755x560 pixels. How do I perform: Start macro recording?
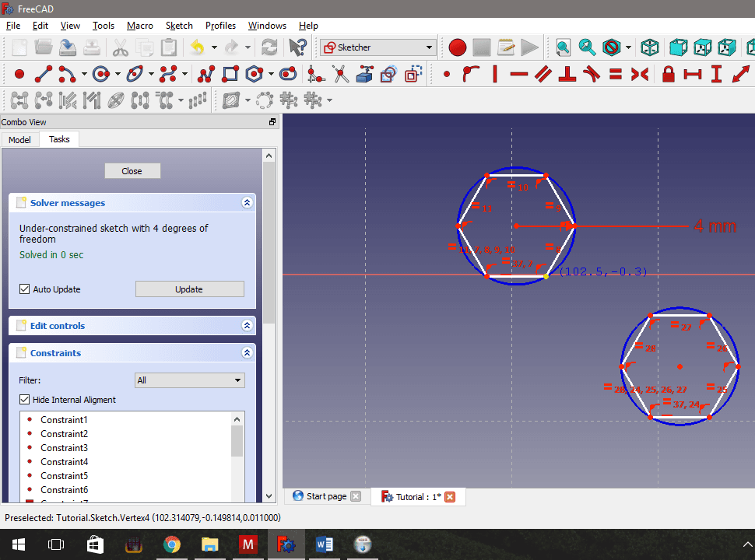click(x=457, y=47)
